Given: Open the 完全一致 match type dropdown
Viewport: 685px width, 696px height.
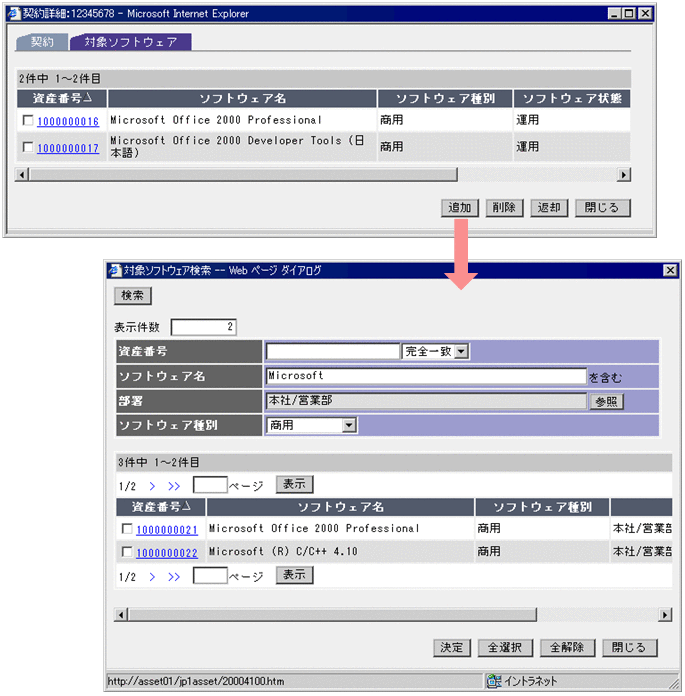Looking at the screenshot, I should click(x=462, y=352).
